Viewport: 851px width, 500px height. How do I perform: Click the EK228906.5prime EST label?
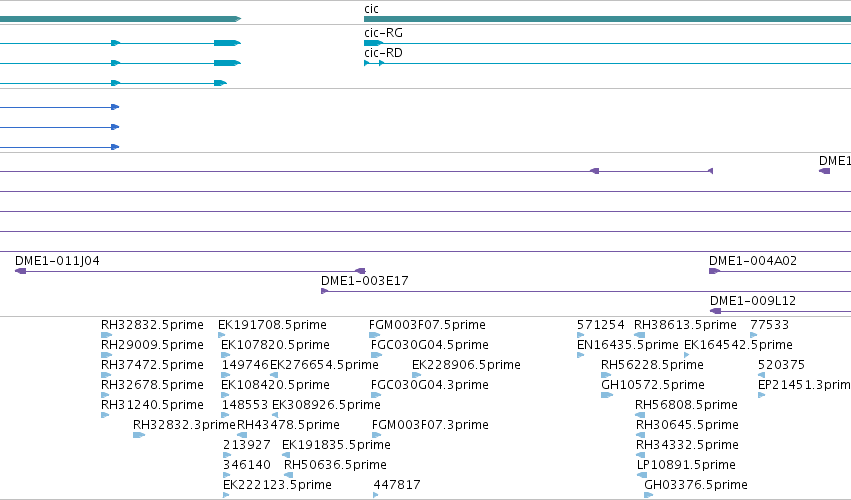[x=466, y=365]
